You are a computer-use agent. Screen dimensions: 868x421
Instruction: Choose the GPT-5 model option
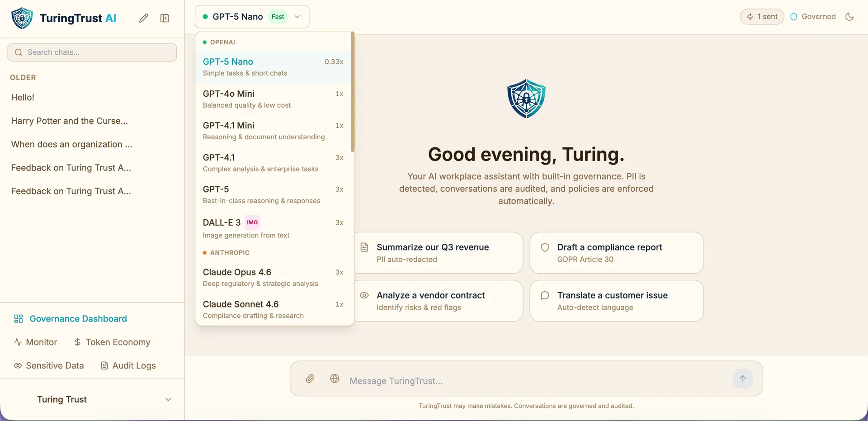click(273, 194)
